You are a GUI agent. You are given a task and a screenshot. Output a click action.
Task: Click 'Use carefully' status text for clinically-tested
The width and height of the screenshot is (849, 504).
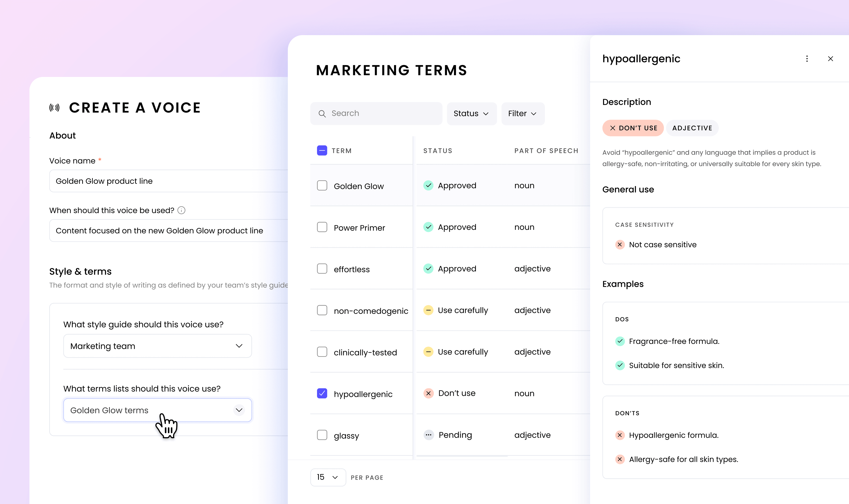[x=463, y=352]
